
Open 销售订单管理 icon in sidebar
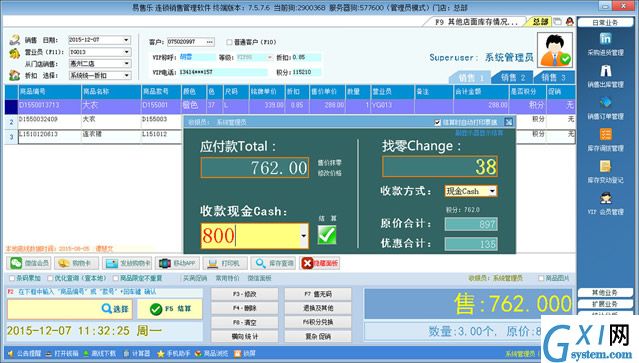tap(605, 103)
